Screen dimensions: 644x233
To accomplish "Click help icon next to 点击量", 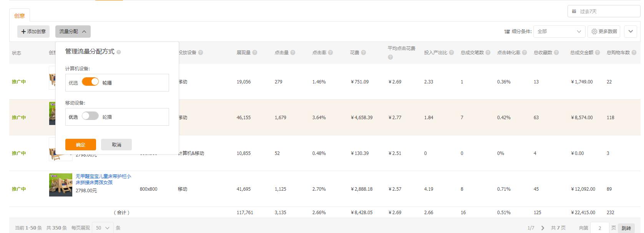I will pyautogui.click(x=293, y=53).
